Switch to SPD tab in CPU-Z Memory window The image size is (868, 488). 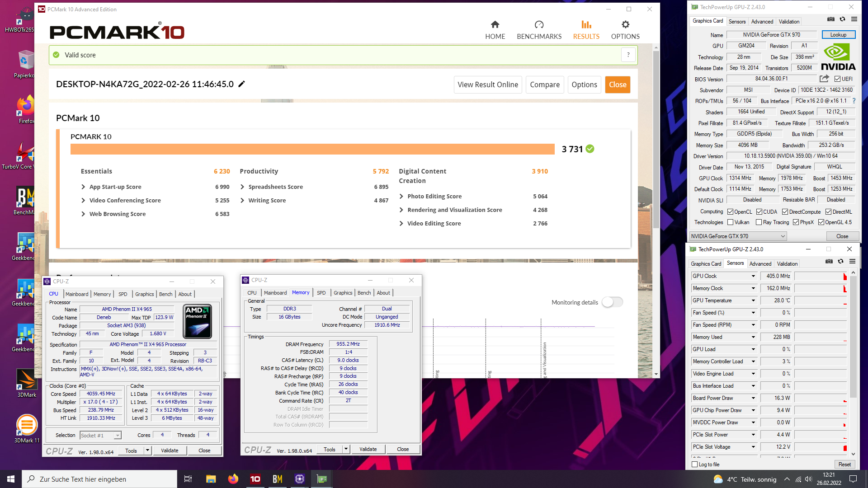click(x=321, y=293)
